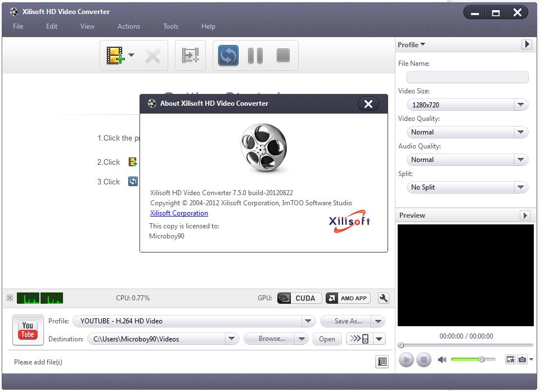
Task: Click the File Name input field
Action: 467,77
